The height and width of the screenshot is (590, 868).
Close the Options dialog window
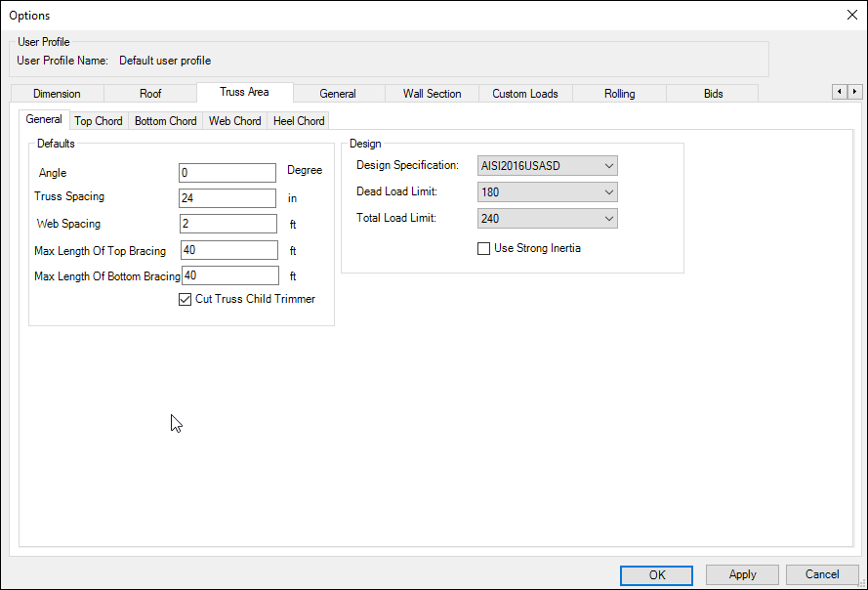tap(851, 15)
